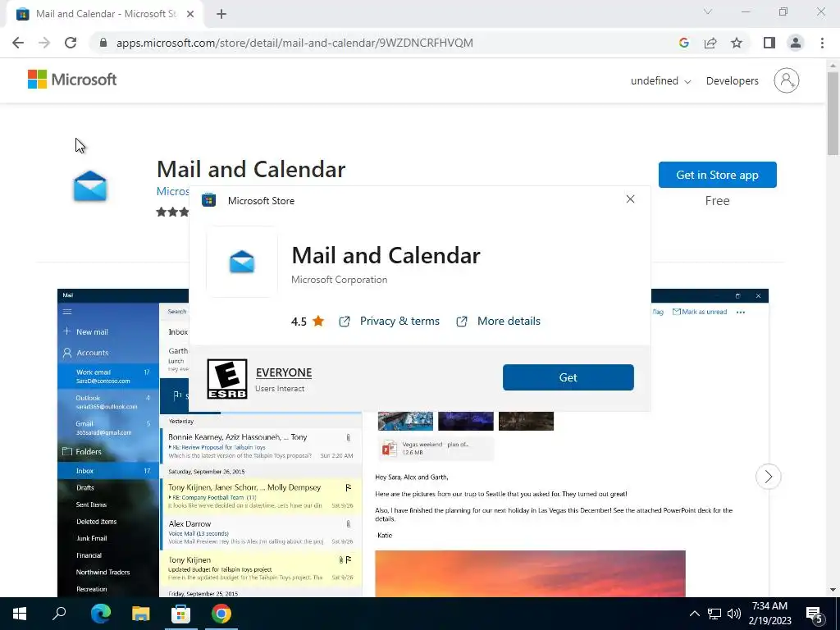Click Chrome icon in taskbar
Viewport: 840px width, 630px height.
pos(221,614)
